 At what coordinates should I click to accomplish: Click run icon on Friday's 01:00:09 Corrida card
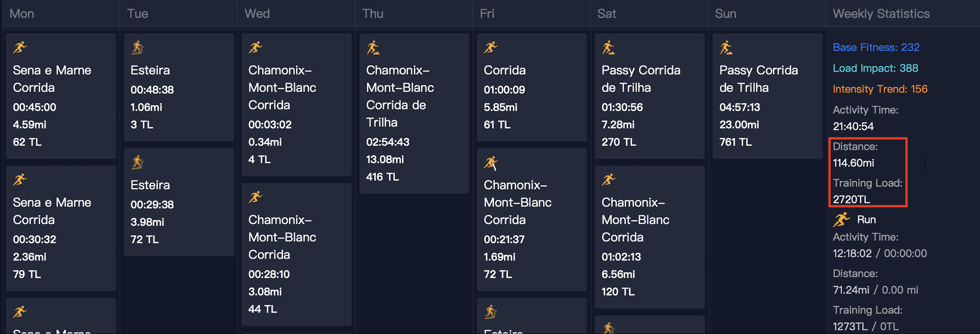(x=491, y=48)
